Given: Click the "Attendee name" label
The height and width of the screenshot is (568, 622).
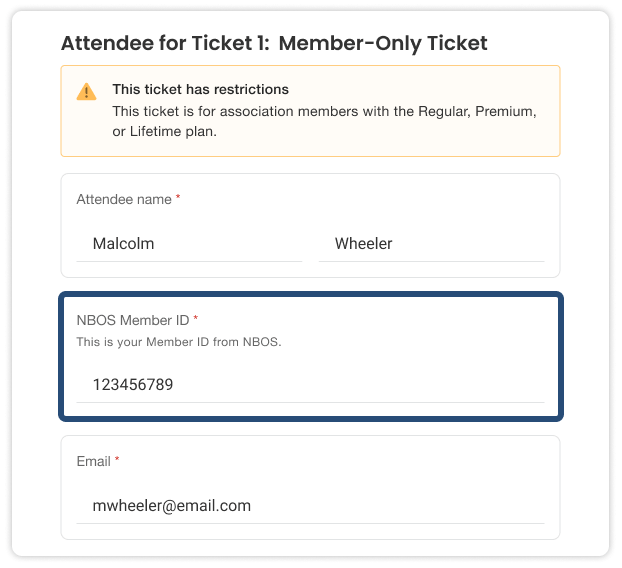Looking at the screenshot, I should pos(124,199).
